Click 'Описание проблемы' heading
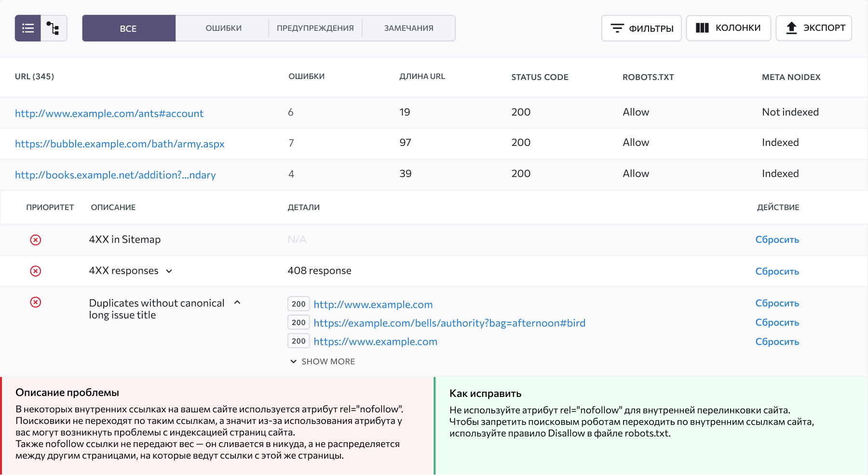This screenshot has width=868, height=475. (x=67, y=393)
